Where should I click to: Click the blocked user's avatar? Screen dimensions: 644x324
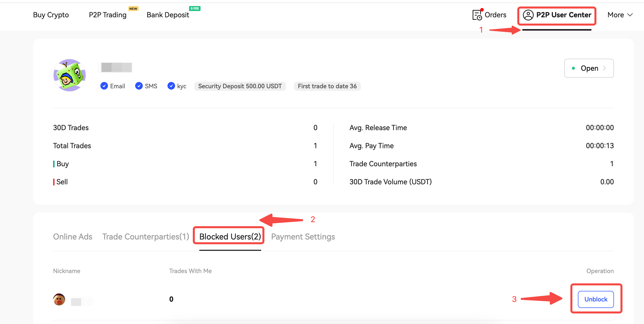pos(59,299)
